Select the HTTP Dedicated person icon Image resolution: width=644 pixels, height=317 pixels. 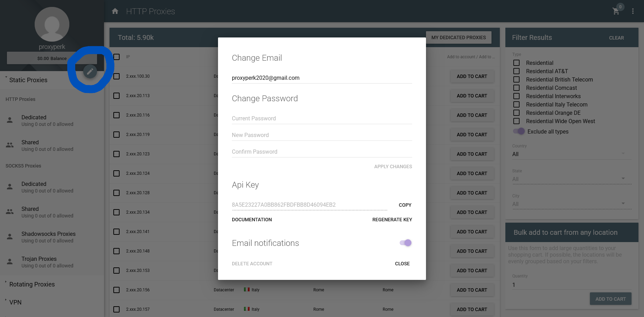[10, 120]
